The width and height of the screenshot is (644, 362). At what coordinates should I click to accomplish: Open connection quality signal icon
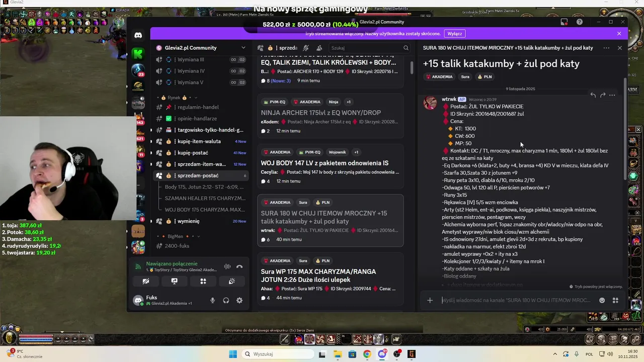(138, 266)
